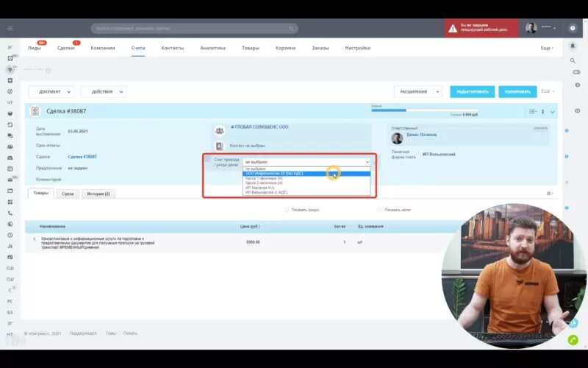
Task: Enable the Показать налог checkbox
Action: (x=379, y=210)
